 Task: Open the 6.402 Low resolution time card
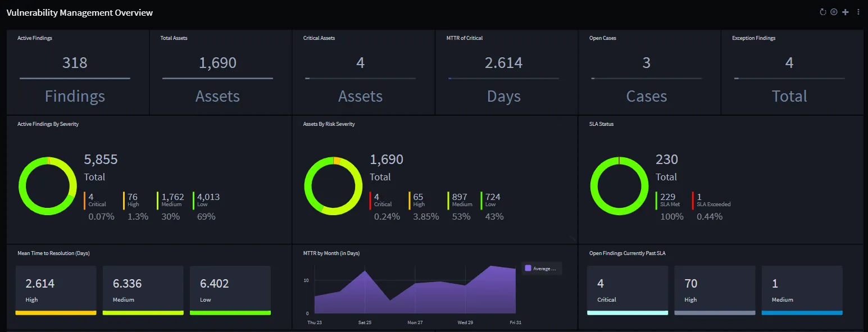coord(230,290)
